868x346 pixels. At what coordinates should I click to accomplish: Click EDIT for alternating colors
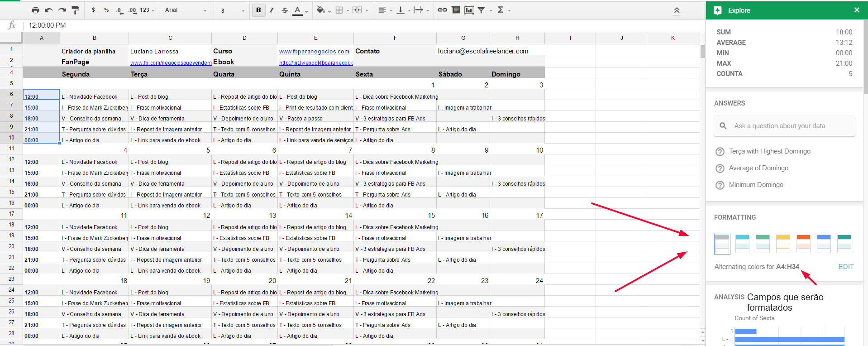point(846,267)
